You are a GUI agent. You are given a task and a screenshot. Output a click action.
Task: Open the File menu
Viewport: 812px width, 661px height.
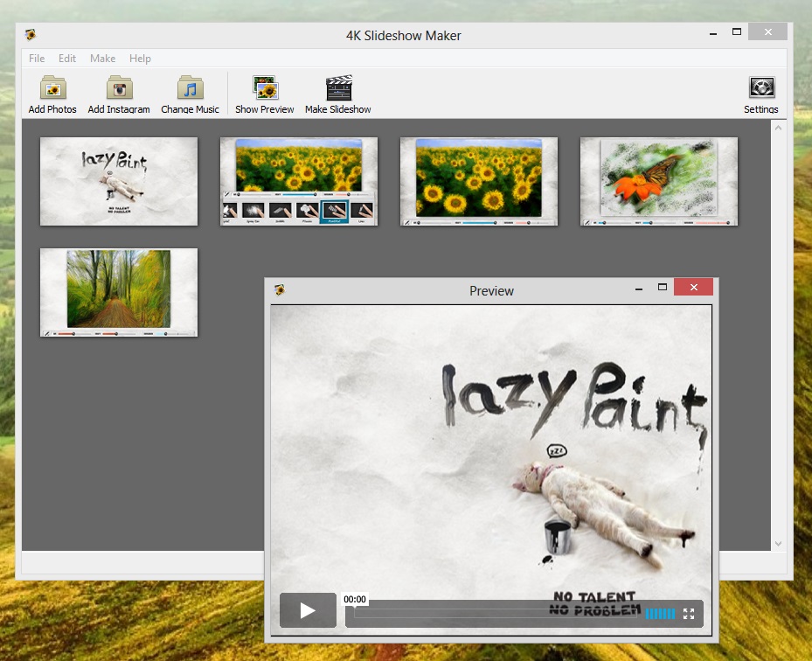36,59
